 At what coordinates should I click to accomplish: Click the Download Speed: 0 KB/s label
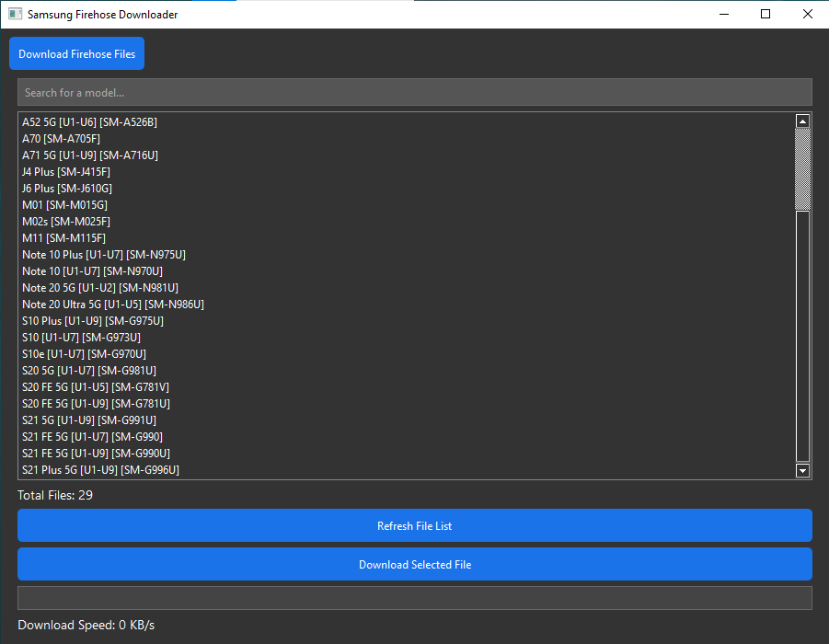pos(86,625)
